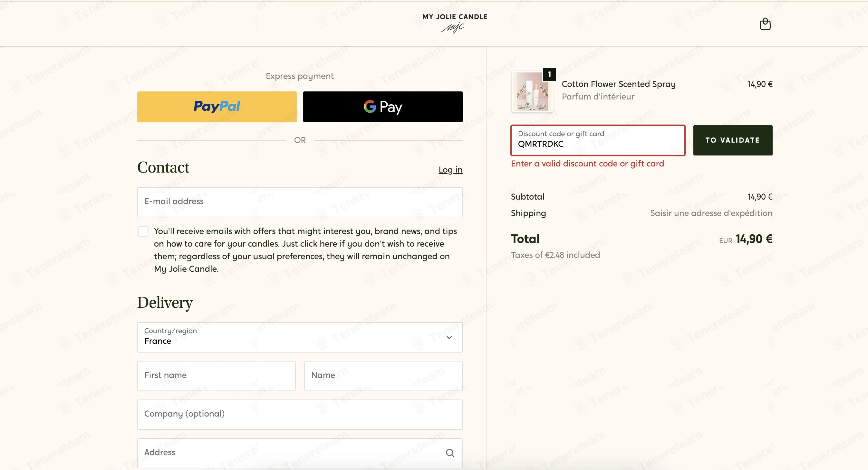Toggle the email offers checkbox
This screenshot has width=868, height=470.
[143, 231]
